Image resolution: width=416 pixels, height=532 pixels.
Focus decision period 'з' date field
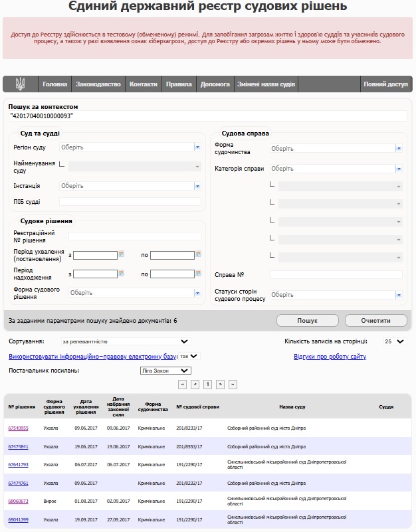96,255
